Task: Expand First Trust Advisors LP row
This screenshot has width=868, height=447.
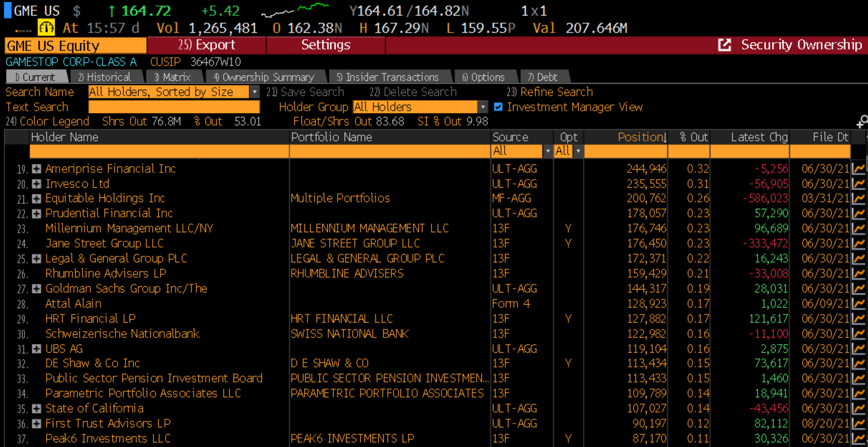Action: (x=36, y=423)
